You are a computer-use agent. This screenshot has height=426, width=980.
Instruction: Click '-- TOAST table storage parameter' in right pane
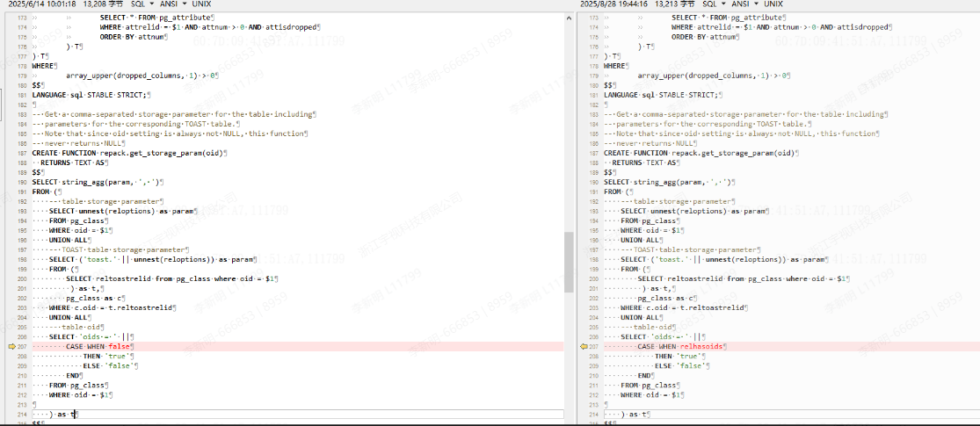(x=691, y=249)
